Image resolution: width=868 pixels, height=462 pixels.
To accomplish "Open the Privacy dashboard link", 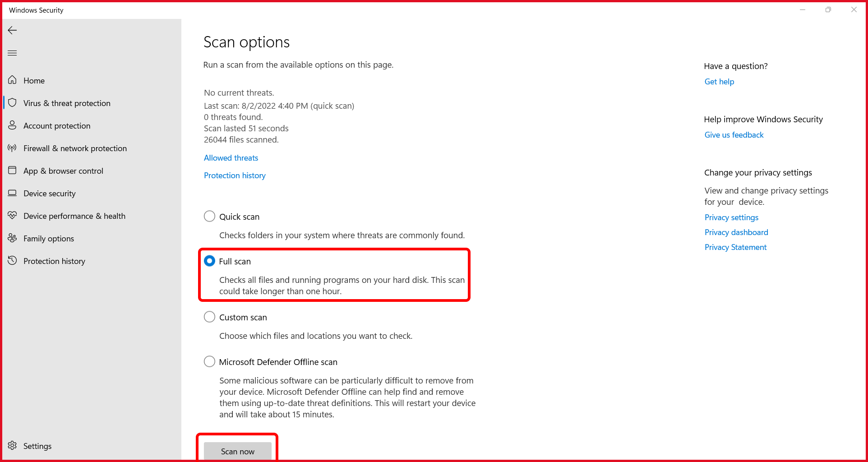I will (x=736, y=232).
